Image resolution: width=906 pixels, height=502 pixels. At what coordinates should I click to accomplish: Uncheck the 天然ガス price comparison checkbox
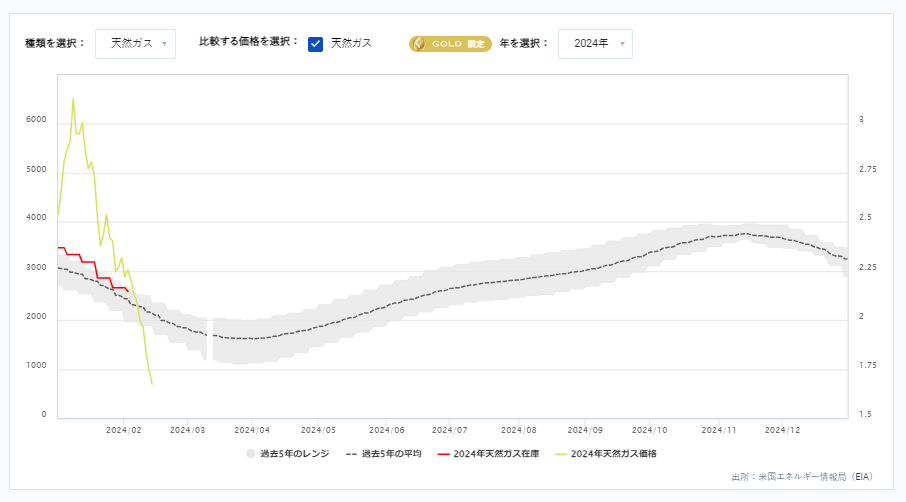pos(315,44)
